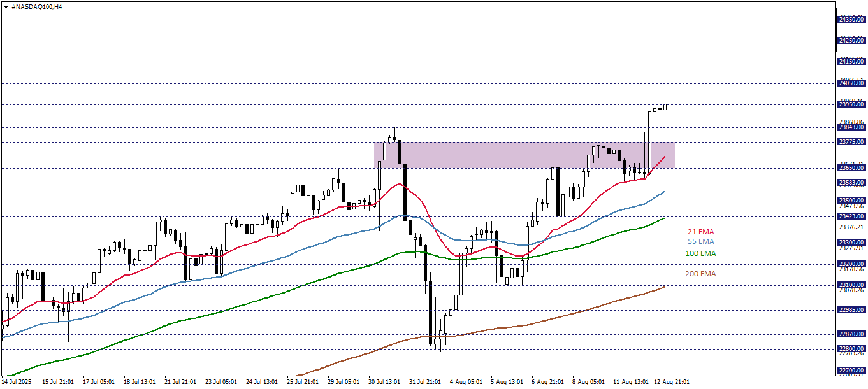The width and height of the screenshot is (868, 389).
Task: Click the 14 Jul 2025 date label
Action: 16,382
